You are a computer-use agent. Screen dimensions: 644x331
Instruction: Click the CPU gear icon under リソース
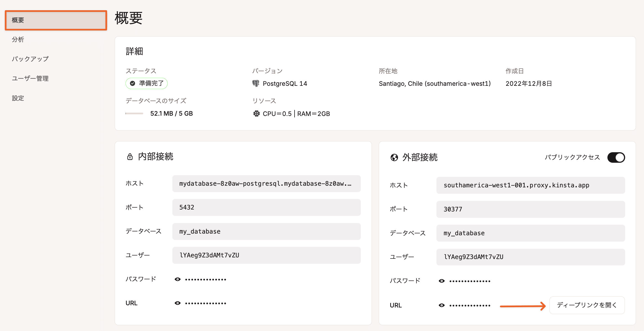(x=256, y=113)
